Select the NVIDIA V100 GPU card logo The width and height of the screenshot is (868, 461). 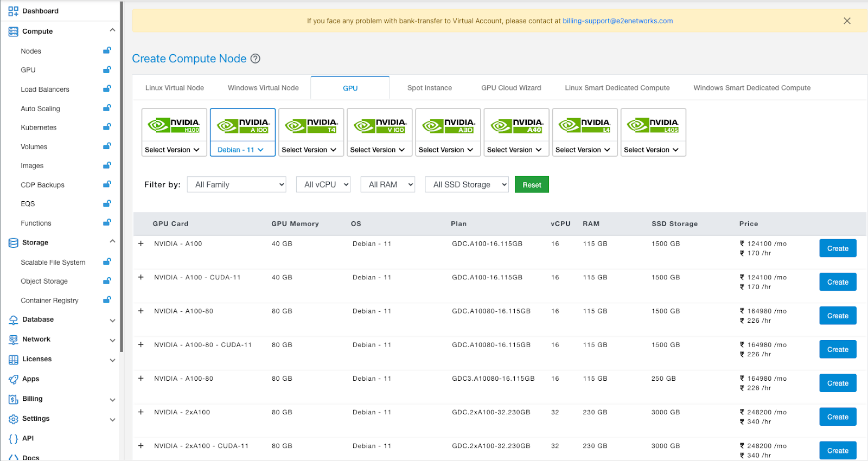coord(379,126)
